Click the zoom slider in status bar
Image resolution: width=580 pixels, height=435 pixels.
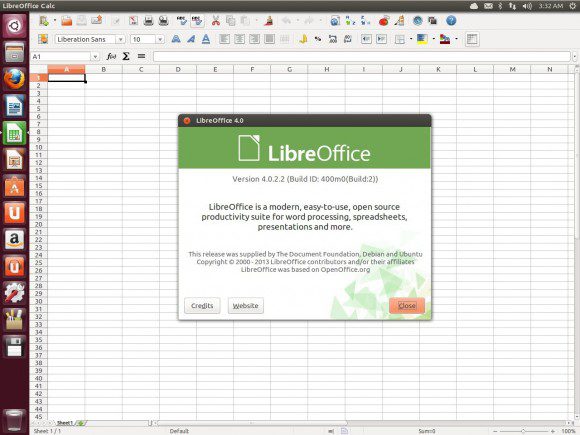[523, 431]
